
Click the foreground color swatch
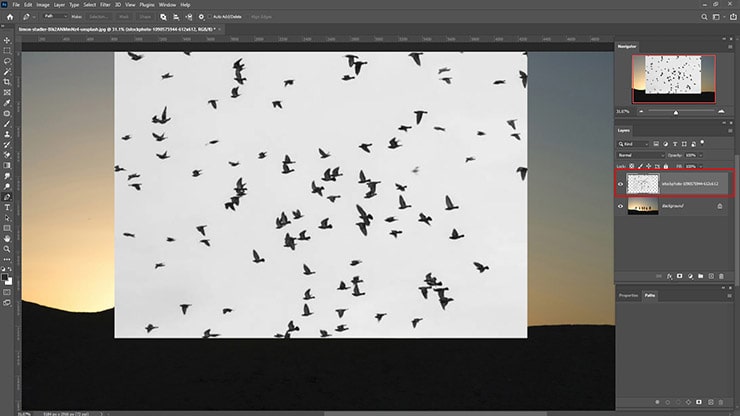[x=5, y=277]
